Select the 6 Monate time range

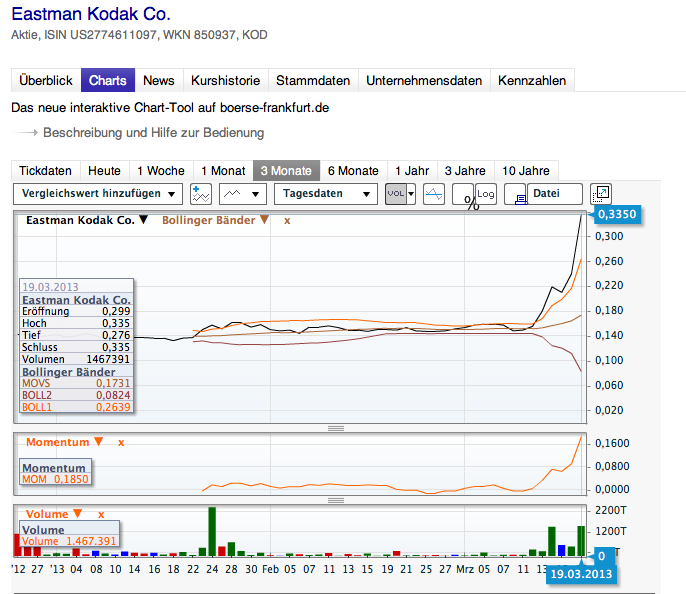point(353,171)
